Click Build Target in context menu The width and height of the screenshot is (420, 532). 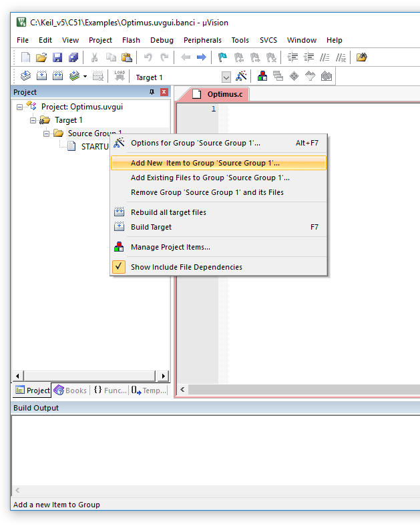[151, 227]
